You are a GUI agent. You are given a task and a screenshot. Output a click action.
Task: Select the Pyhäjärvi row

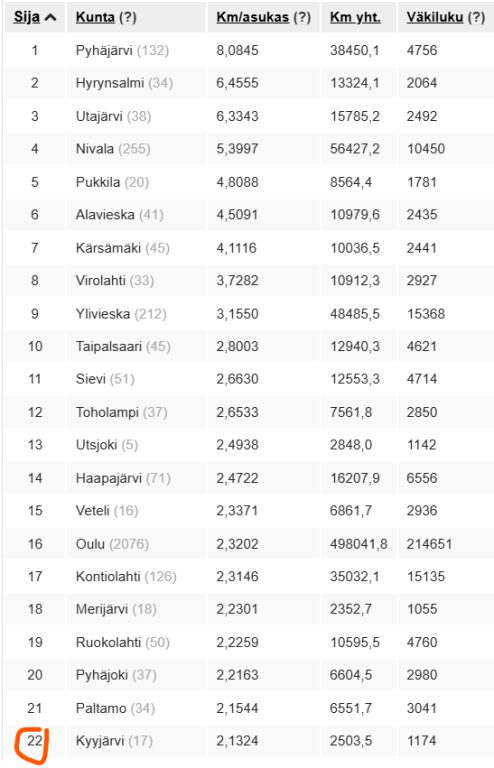click(x=249, y=50)
